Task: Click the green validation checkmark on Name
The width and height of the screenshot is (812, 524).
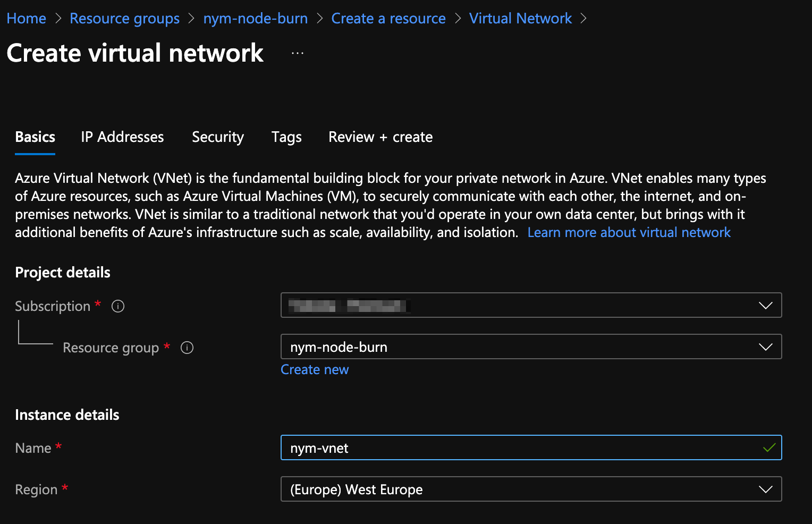Action: (768, 447)
